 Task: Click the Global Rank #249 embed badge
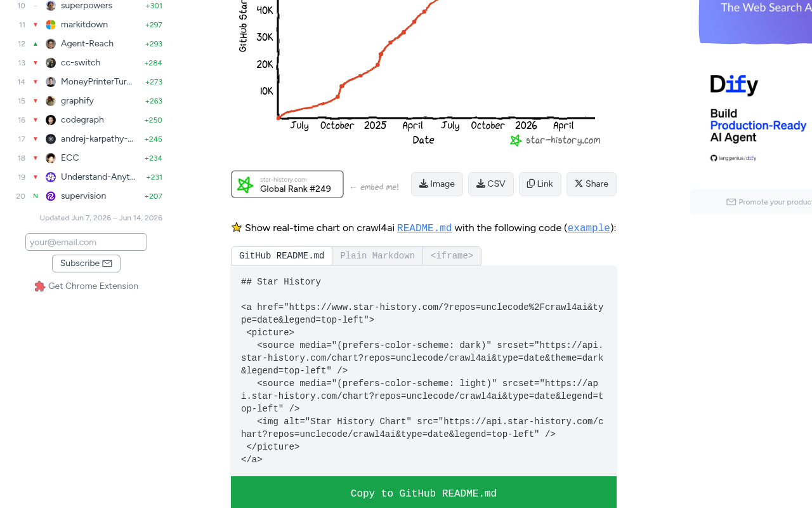click(287, 184)
